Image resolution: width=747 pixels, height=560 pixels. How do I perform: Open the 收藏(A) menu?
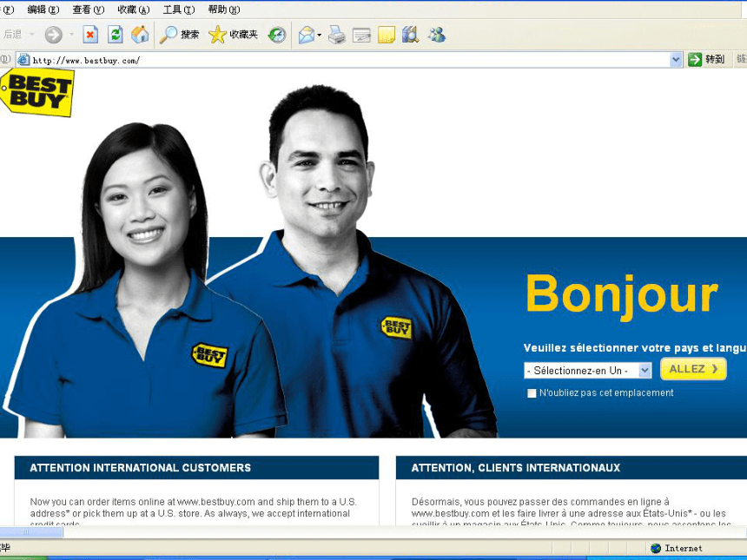[134, 10]
